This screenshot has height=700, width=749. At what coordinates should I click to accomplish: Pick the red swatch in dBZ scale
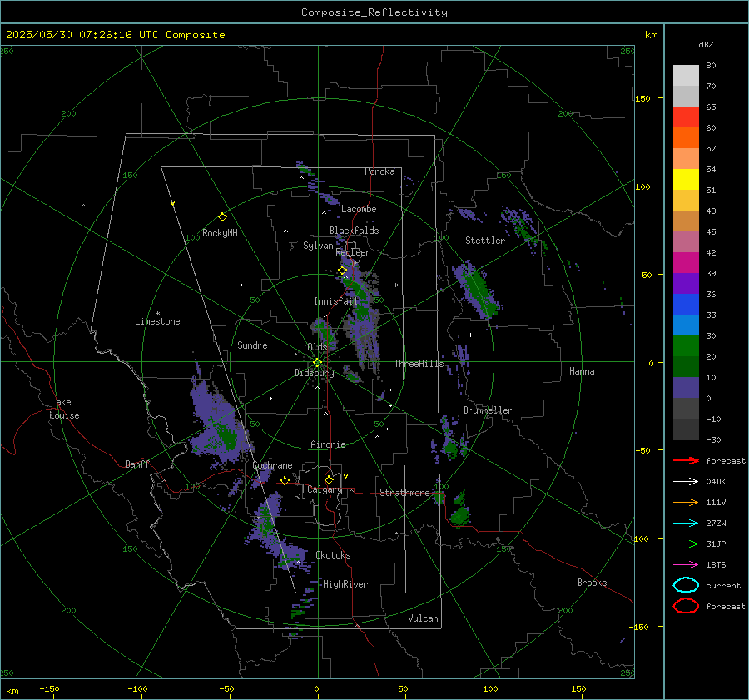point(686,117)
